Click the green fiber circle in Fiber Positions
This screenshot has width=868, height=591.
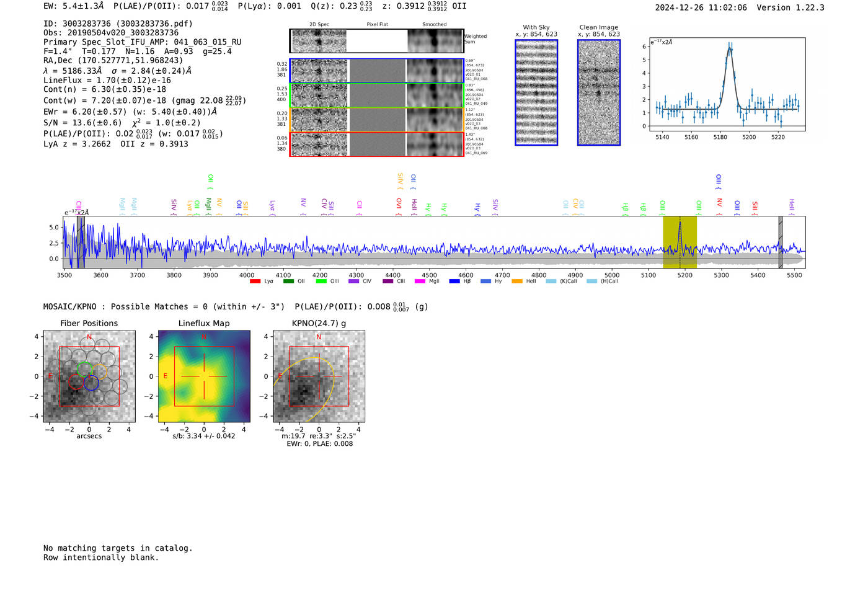84,369
